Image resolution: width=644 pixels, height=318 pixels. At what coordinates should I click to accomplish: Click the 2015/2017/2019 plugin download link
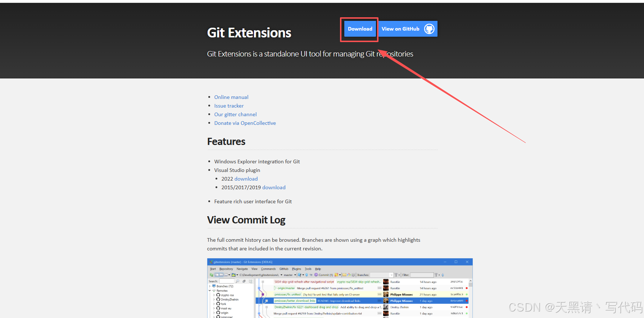274,187
